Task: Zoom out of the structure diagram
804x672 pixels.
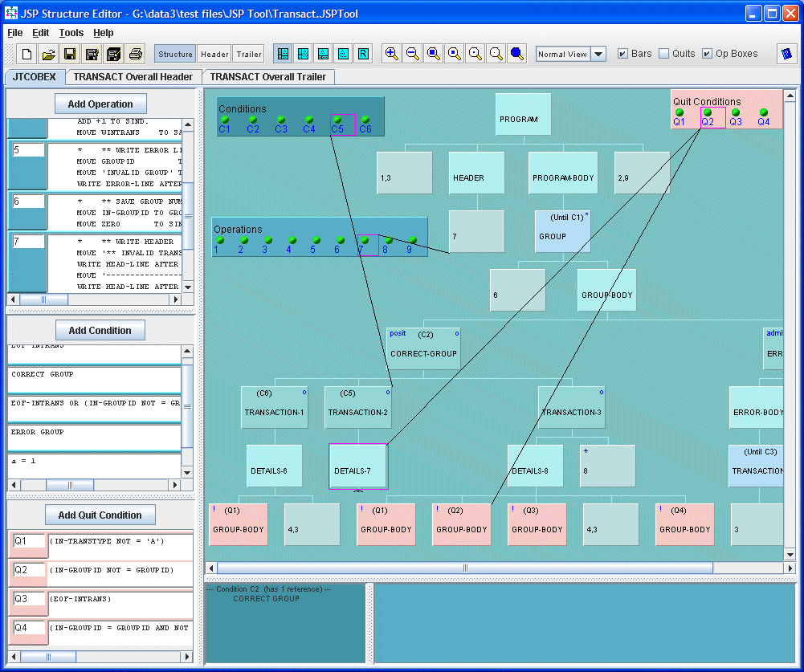Action: tap(413, 54)
